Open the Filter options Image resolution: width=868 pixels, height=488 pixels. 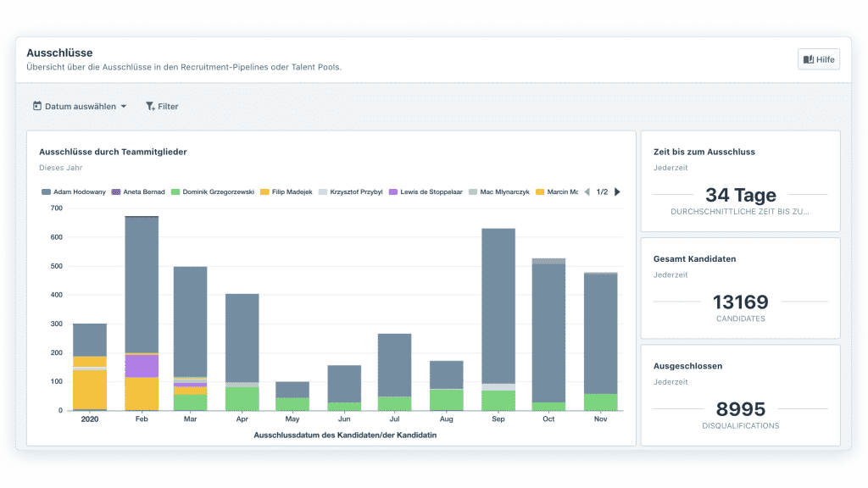tap(162, 106)
